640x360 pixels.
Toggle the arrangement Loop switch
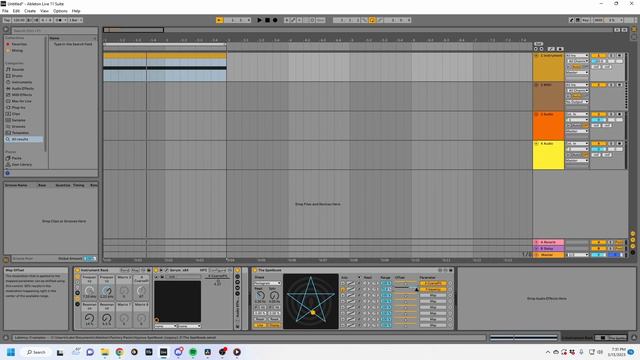click(372, 20)
